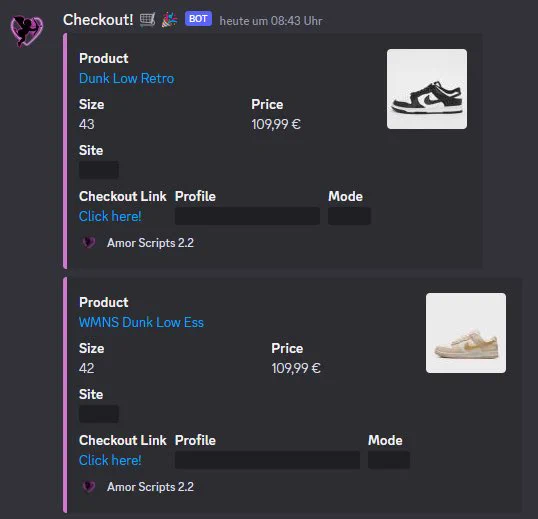Reveal the hidden Site spoiler in second embed
This screenshot has width=538, height=519.
click(99, 414)
